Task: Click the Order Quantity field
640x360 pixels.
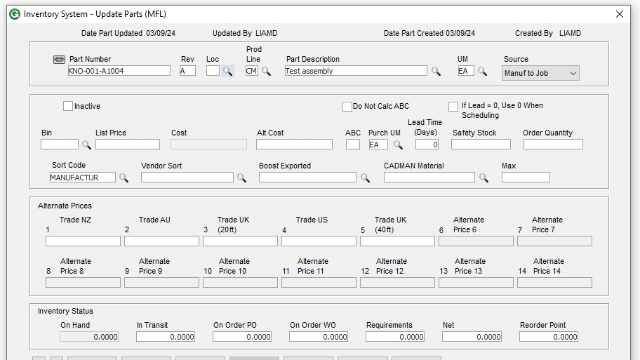Action: [553, 144]
